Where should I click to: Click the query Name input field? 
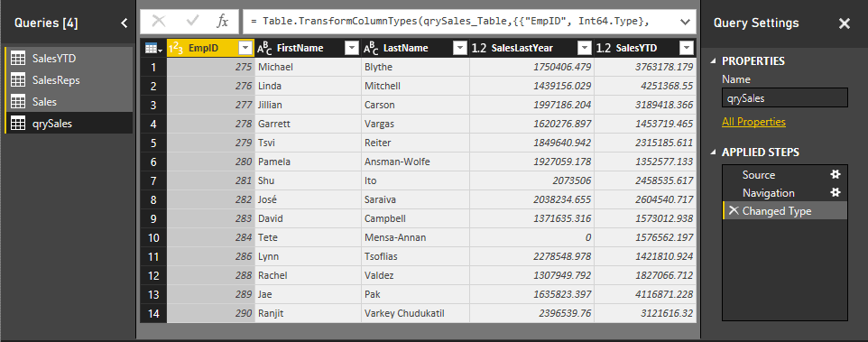click(x=784, y=97)
